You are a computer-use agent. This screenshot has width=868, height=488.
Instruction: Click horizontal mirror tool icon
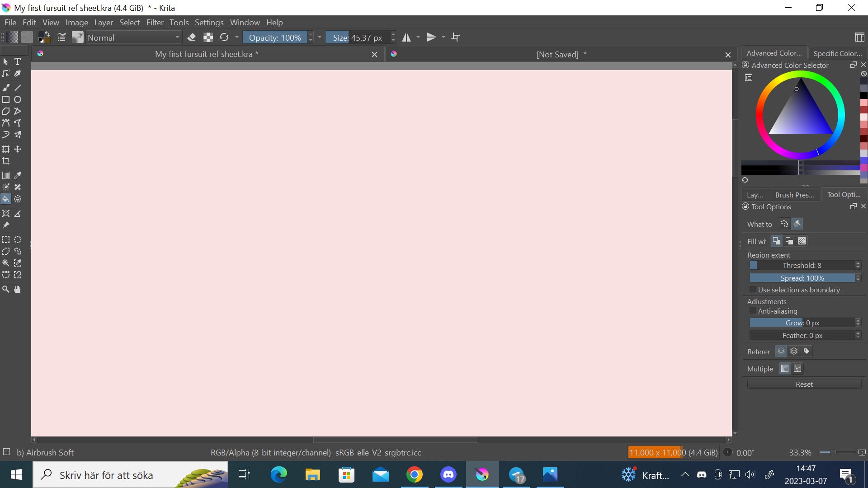click(406, 38)
